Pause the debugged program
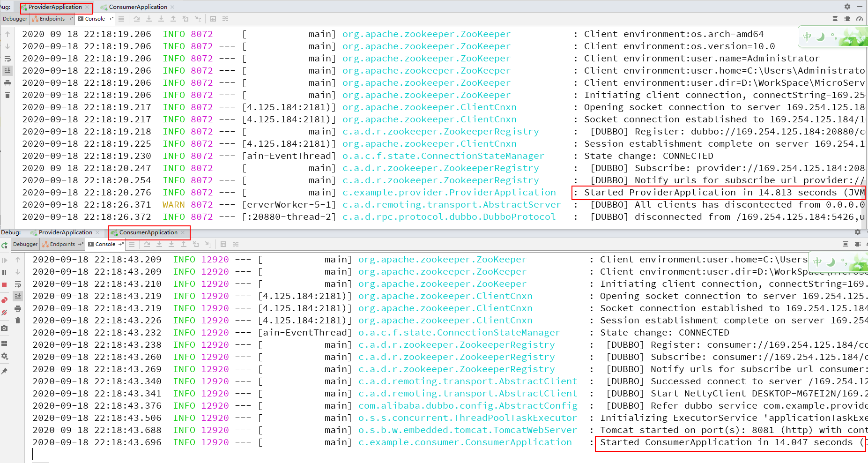The height and width of the screenshot is (463, 868). [x=5, y=273]
